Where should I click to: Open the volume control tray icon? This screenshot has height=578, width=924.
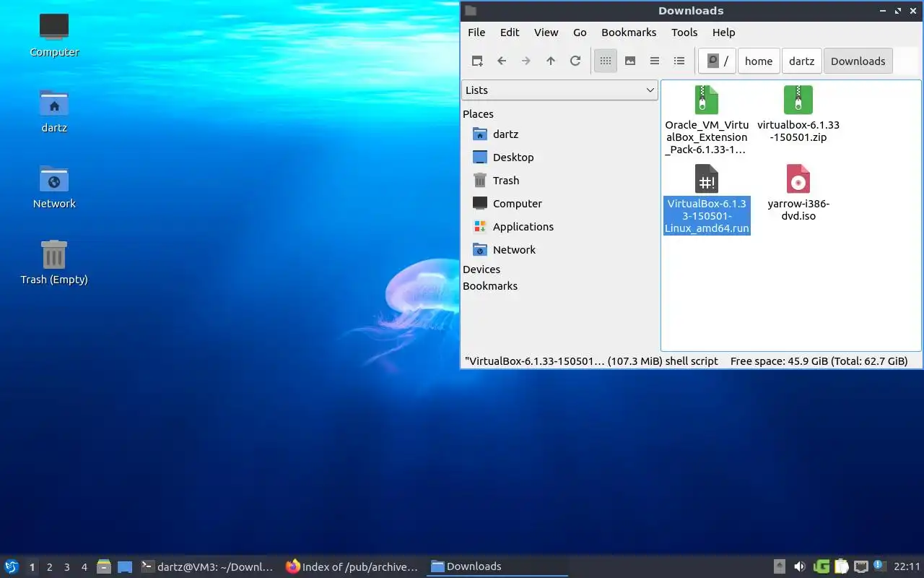(x=799, y=567)
